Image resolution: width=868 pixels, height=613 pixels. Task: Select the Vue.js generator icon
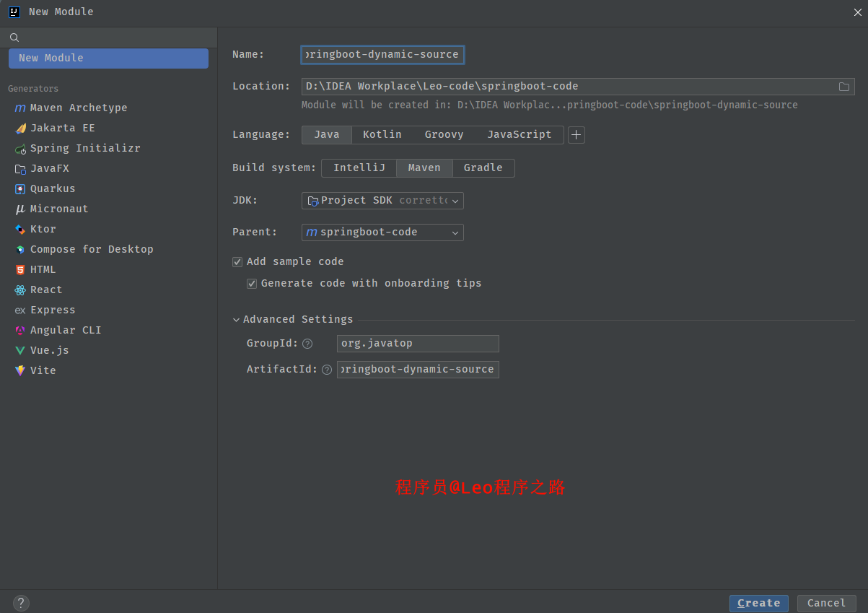(x=20, y=351)
